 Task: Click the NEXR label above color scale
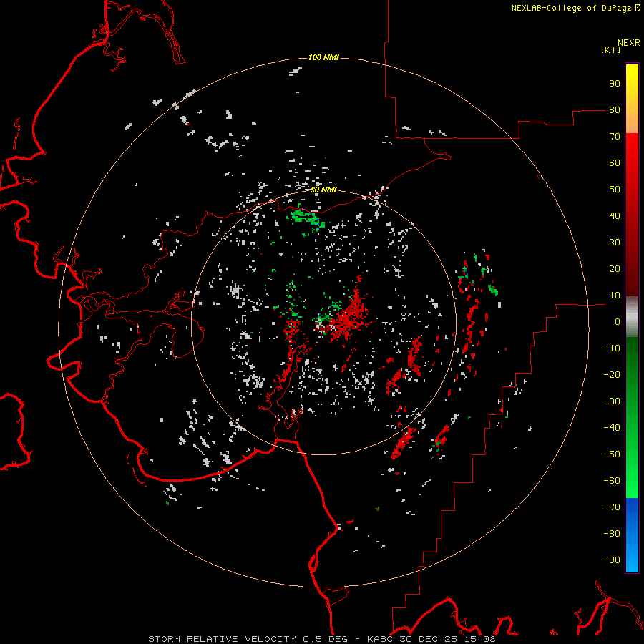pos(629,43)
